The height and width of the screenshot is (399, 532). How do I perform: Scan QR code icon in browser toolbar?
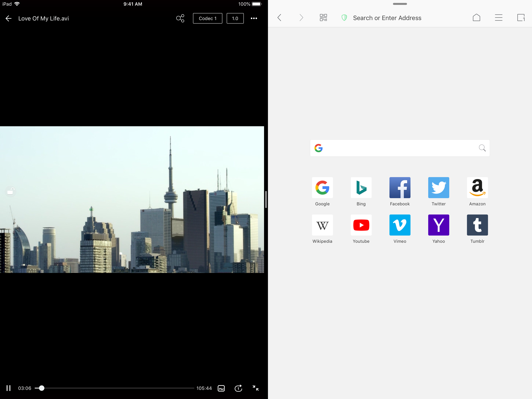[323, 18]
